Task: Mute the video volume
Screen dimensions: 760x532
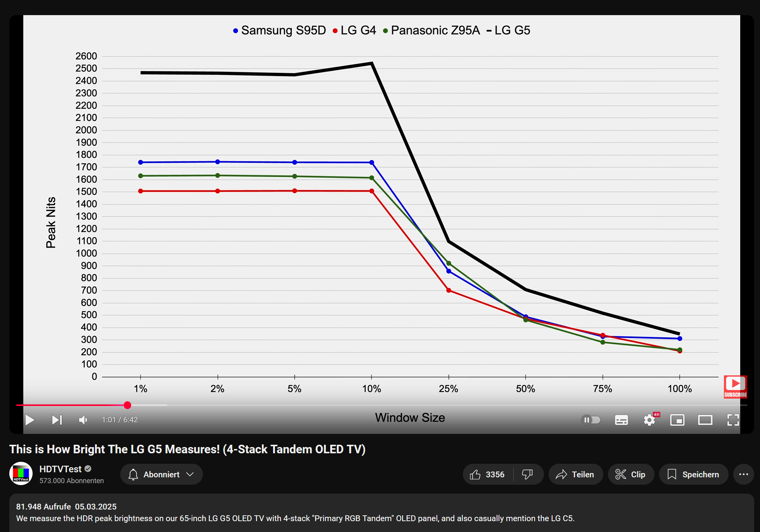Action: [x=83, y=420]
